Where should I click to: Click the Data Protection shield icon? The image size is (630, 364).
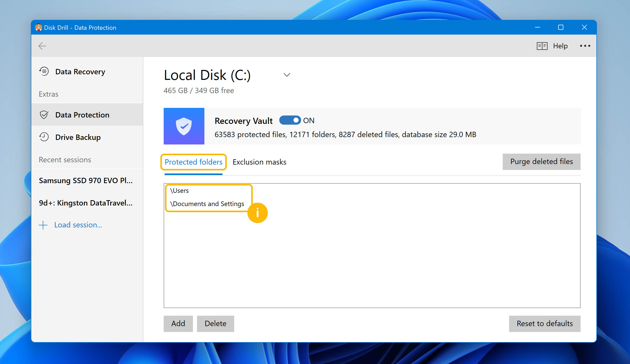[44, 115]
